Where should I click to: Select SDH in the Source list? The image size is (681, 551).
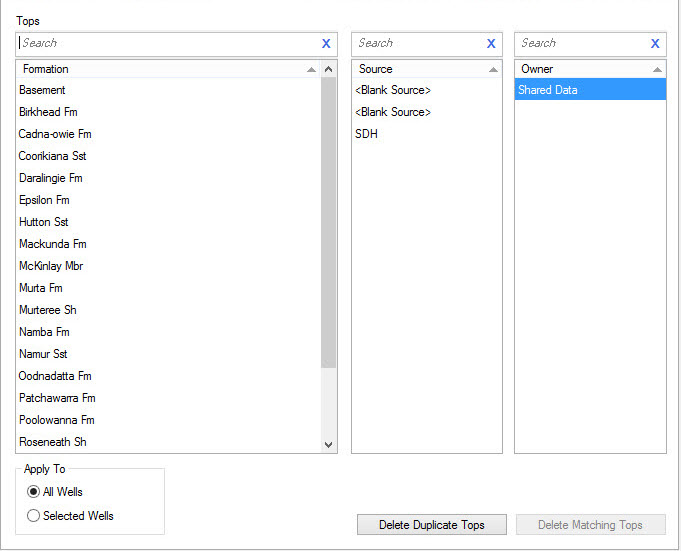coord(367,134)
